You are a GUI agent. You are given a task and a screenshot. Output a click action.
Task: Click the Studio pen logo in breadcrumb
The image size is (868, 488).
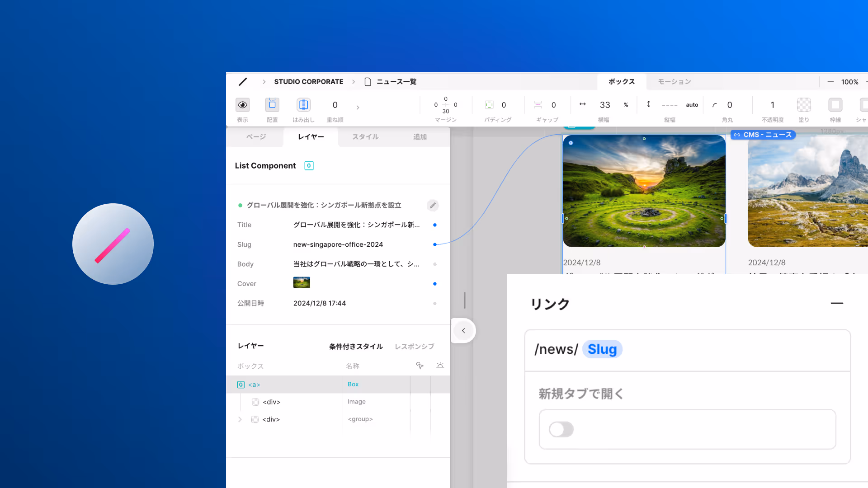tap(243, 82)
